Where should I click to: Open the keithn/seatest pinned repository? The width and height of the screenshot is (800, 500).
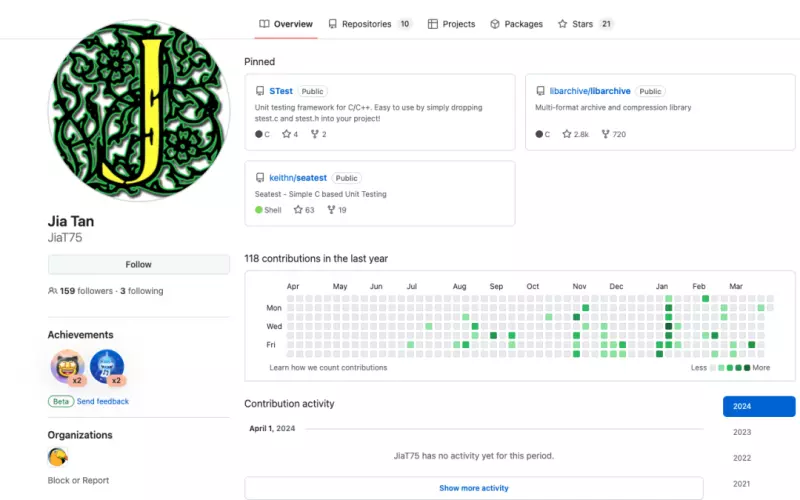tap(298, 178)
